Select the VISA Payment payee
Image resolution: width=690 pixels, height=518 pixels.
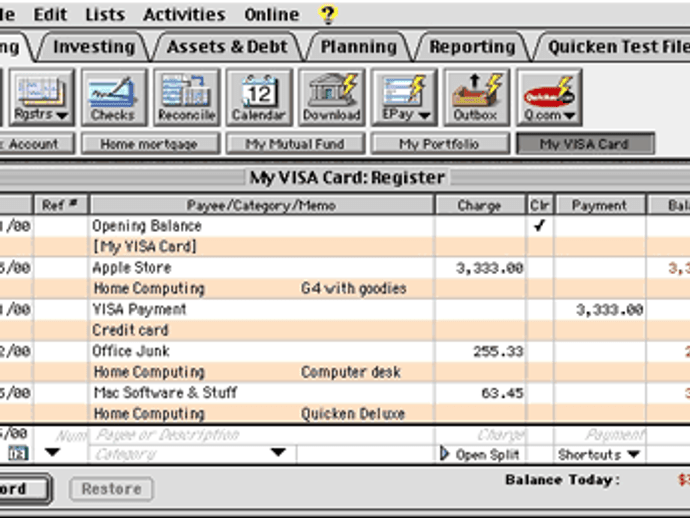(x=139, y=309)
